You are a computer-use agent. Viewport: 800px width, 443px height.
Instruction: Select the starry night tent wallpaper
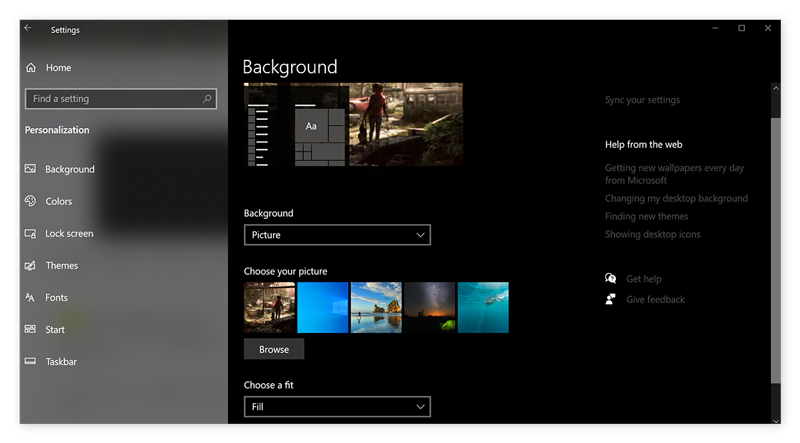(429, 307)
